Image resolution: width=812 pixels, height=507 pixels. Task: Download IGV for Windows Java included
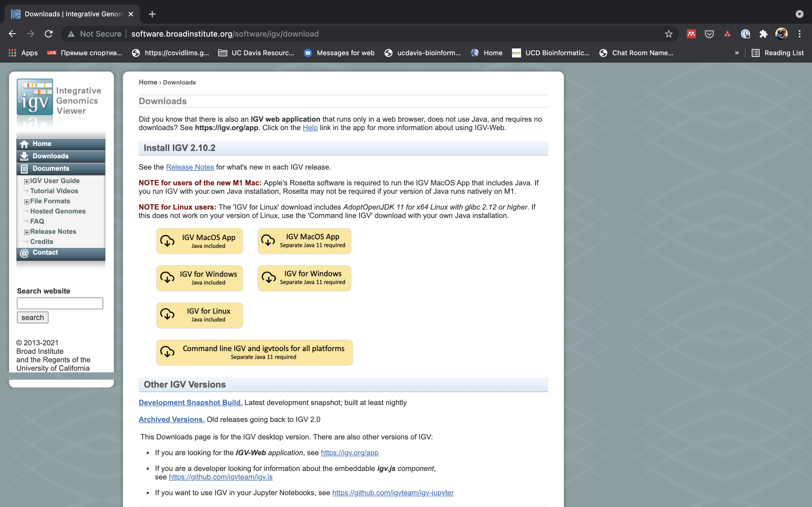coord(199,278)
